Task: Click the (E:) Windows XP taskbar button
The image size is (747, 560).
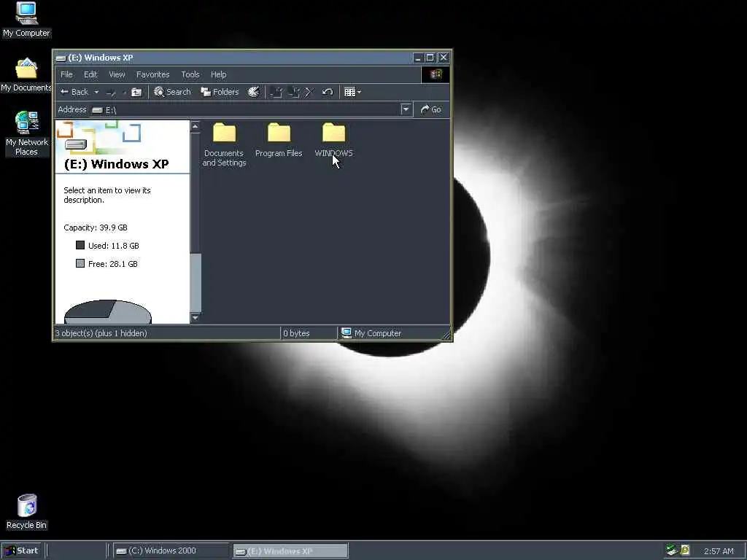Action: [x=290, y=551]
